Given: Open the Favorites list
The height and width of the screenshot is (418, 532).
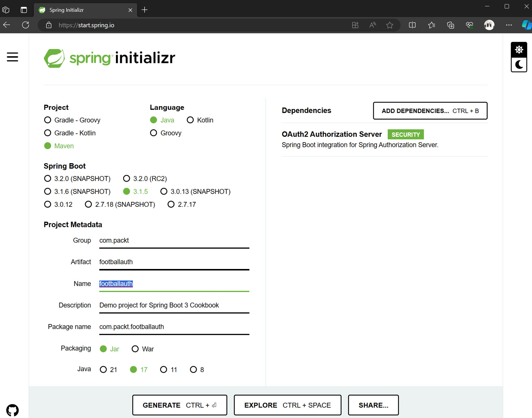Looking at the screenshot, I should pyautogui.click(x=432, y=25).
